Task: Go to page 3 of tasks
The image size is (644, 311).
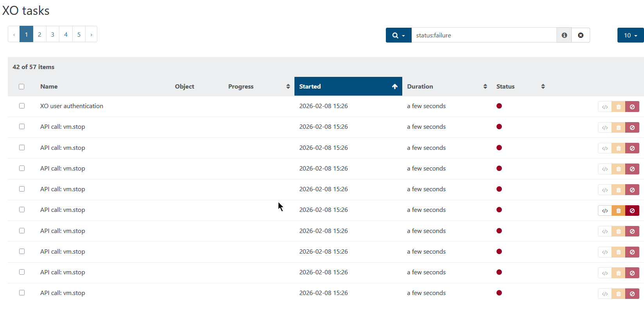Action: tap(53, 34)
